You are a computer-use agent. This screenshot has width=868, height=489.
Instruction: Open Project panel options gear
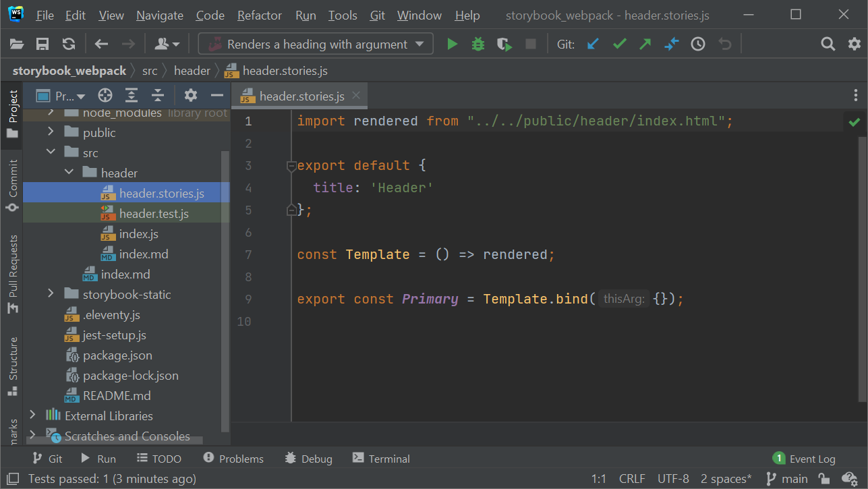(x=191, y=96)
